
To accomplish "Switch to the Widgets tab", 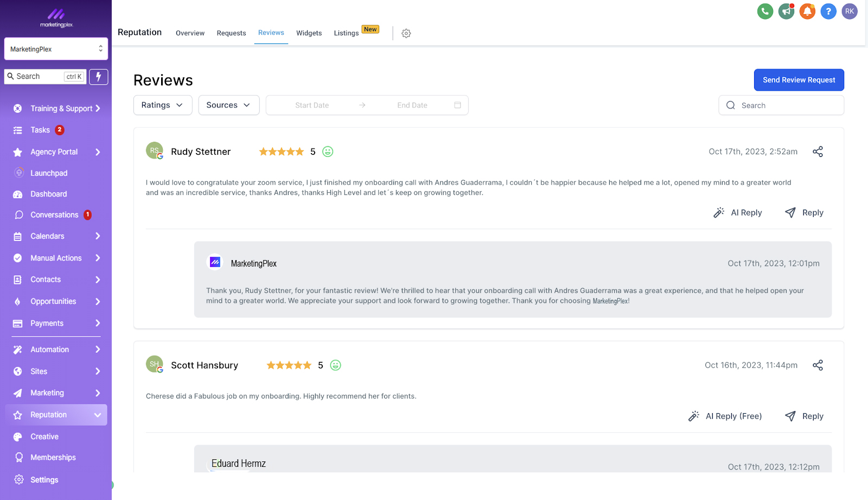I will click(309, 33).
